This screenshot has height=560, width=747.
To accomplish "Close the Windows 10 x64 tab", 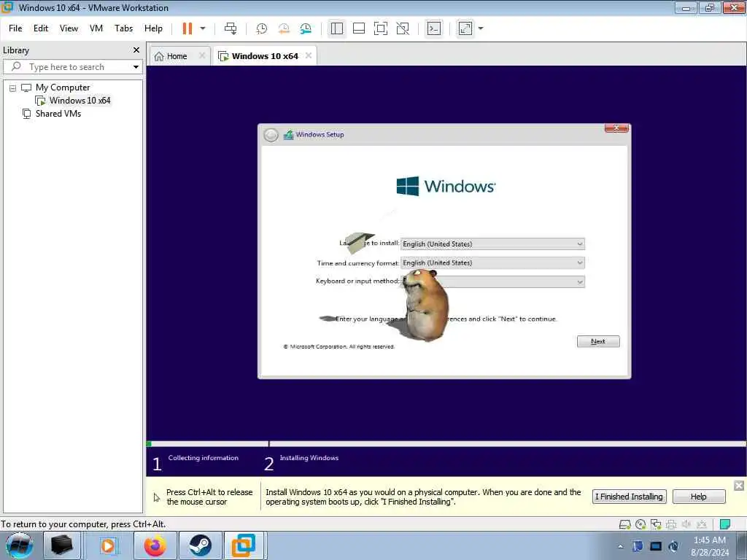I will point(309,55).
